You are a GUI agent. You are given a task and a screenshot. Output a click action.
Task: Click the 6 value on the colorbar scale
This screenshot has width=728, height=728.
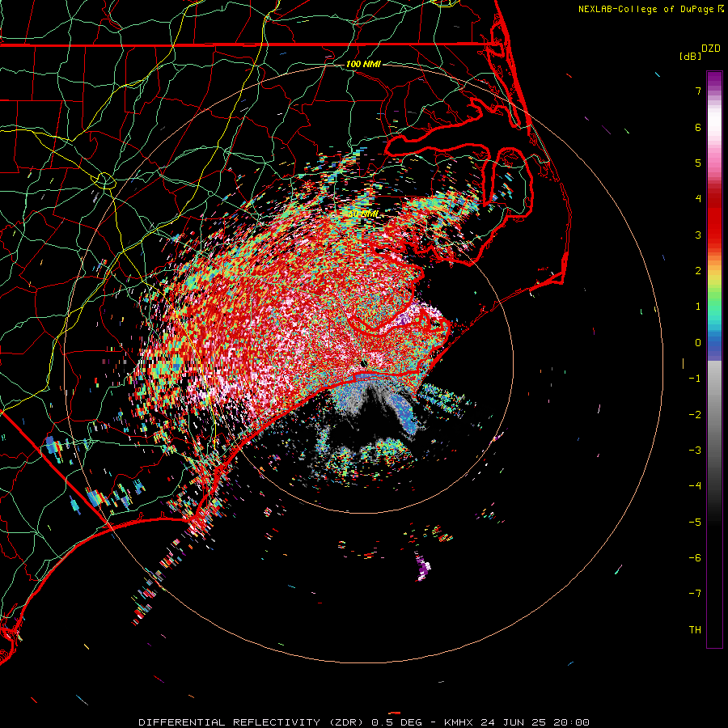coord(698,127)
